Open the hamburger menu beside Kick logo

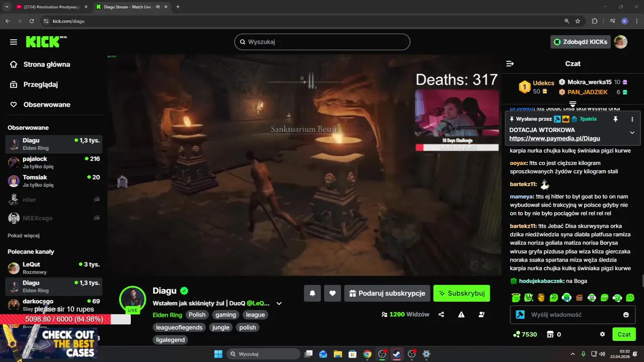[x=14, y=42]
